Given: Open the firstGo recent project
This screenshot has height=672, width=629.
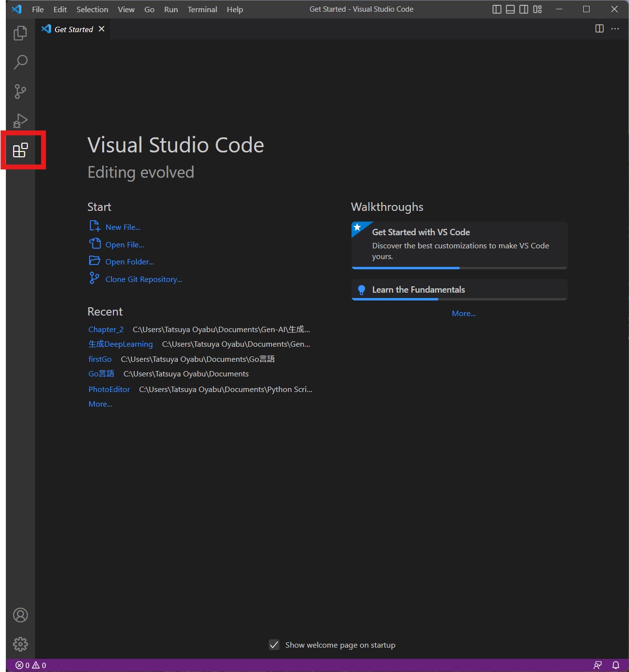Looking at the screenshot, I should point(100,359).
